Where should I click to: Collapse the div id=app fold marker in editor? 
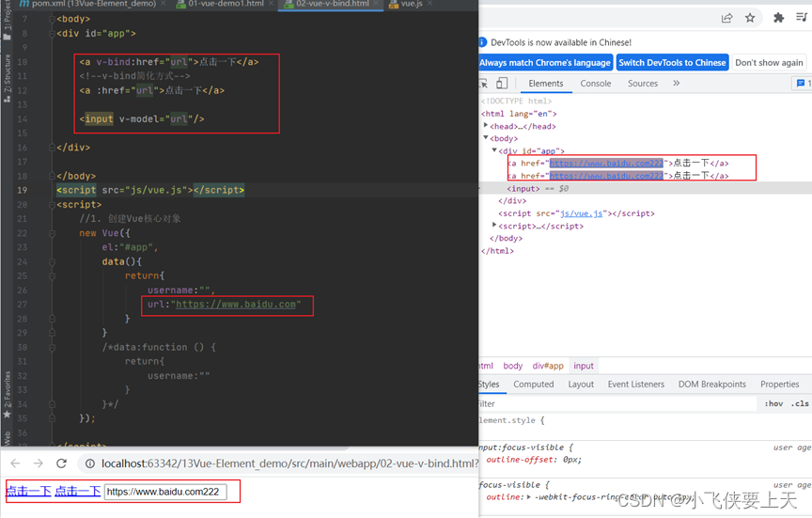52,34
